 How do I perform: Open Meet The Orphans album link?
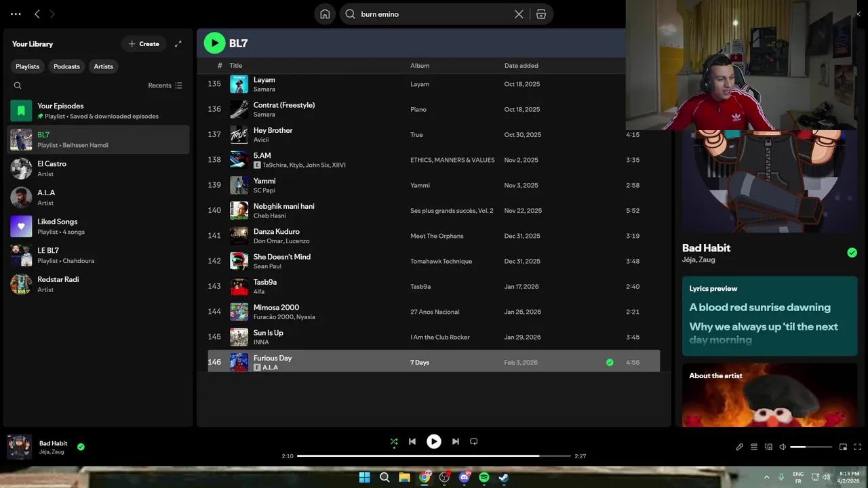click(437, 236)
